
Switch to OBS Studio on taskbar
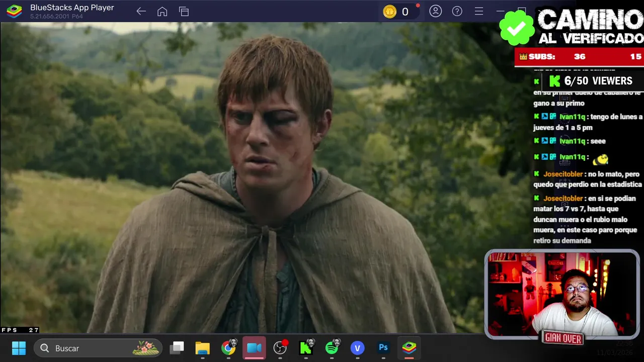tap(280, 348)
